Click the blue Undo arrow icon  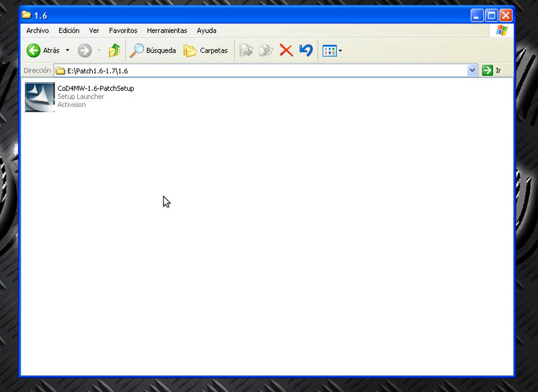coord(306,50)
